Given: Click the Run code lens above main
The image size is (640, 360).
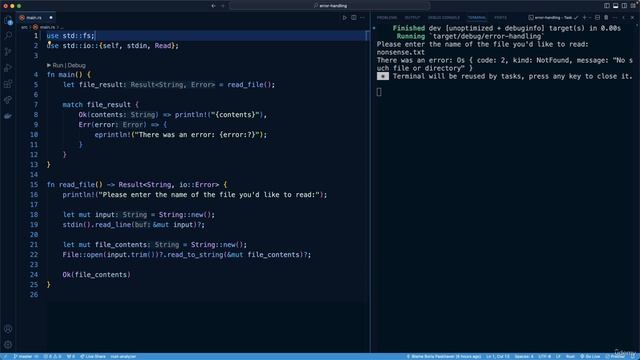Looking at the screenshot, I should coord(58,65).
